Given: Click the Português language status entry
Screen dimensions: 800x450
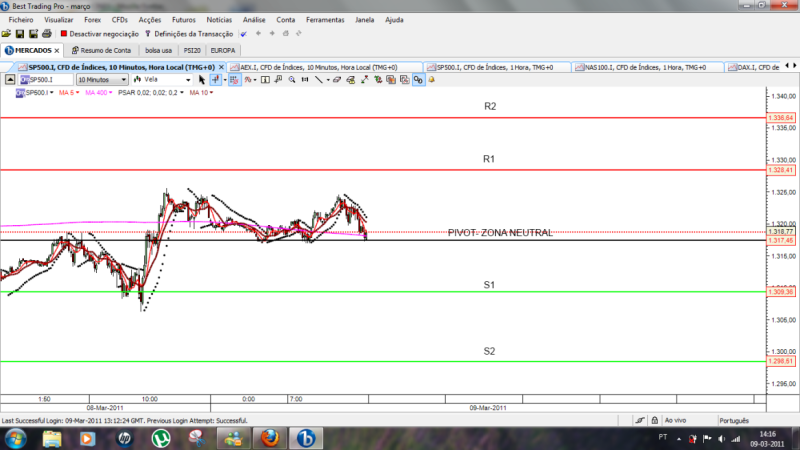Looking at the screenshot, I should coord(734,420).
